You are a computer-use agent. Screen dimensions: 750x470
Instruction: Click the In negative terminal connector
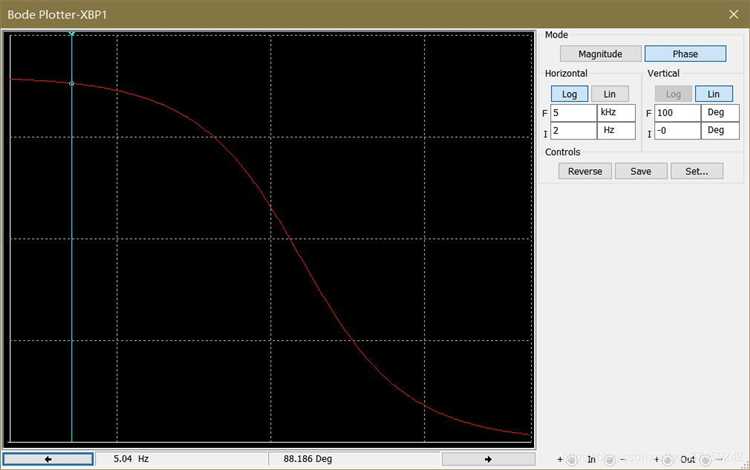pyautogui.click(x=609, y=460)
